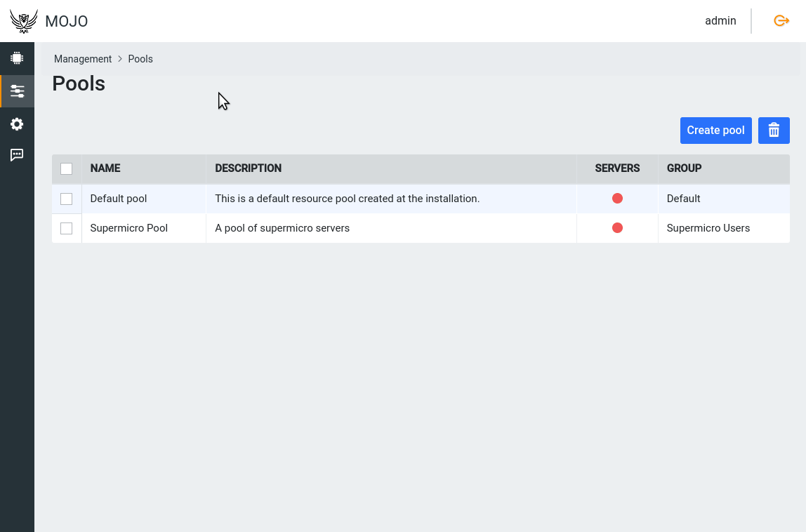Viewport: 806px width, 532px height.
Task: Click Supermicro Pool red server status dot
Action: 617,228
